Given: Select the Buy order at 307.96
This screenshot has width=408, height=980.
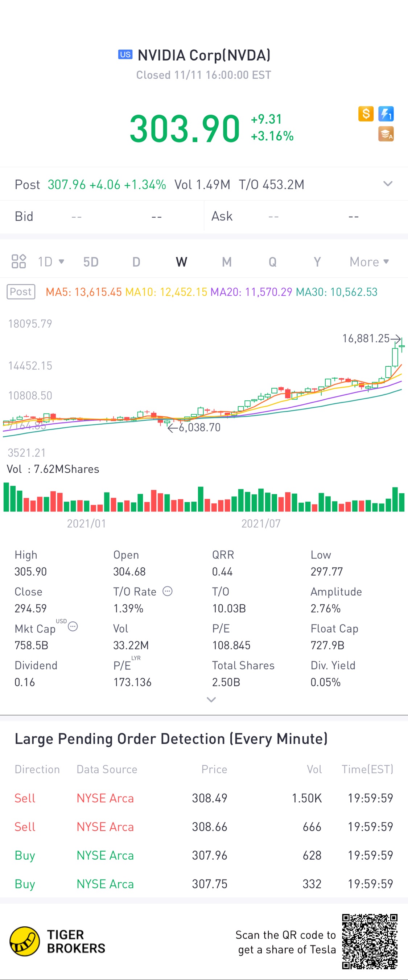Looking at the screenshot, I should tap(204, 855).
